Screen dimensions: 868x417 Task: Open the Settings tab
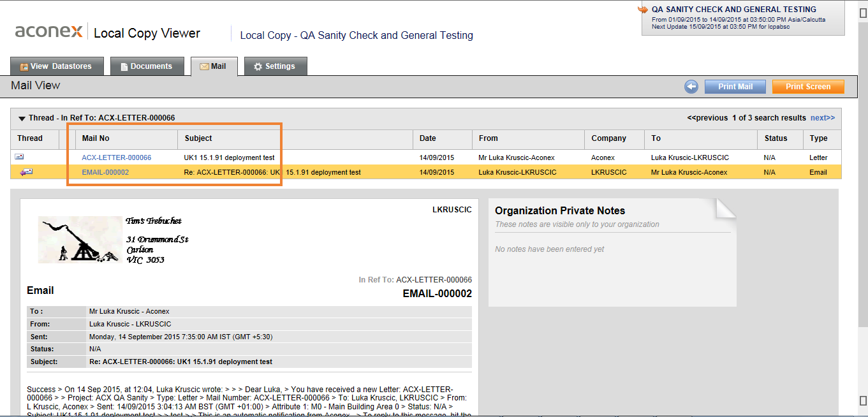(276, 66)
